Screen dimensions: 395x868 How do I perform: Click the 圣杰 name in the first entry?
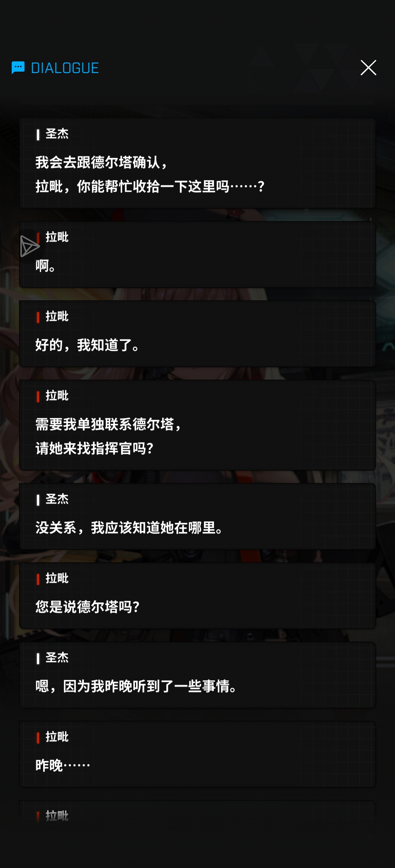click(x=57, y=134)
